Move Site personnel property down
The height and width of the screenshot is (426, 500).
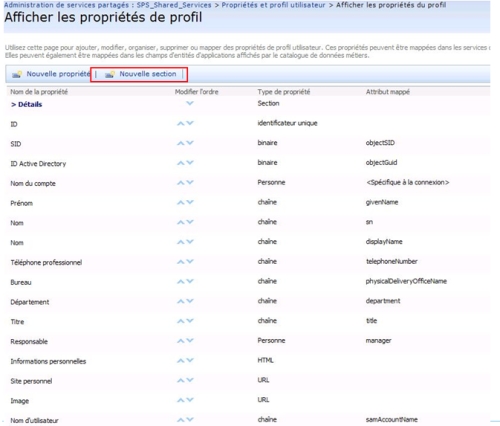(x=190, y=380)
